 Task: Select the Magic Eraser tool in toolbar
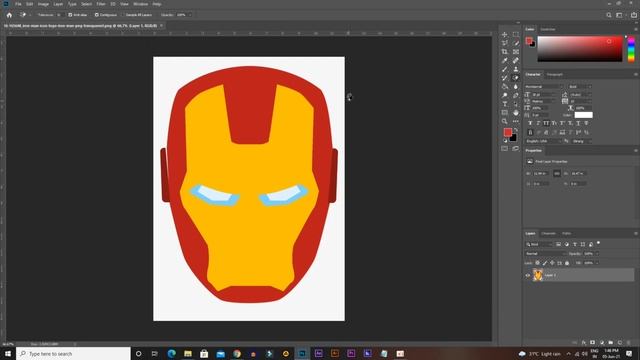516,78
